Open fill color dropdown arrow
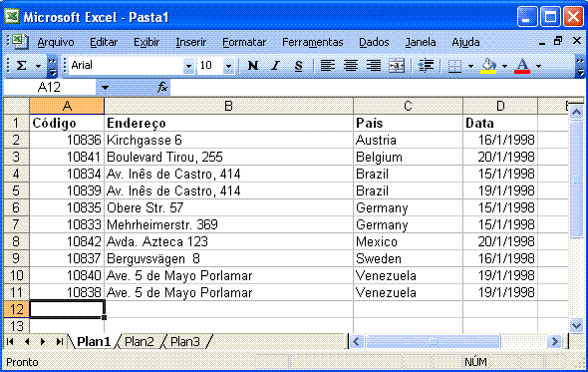 click(504, 66)
